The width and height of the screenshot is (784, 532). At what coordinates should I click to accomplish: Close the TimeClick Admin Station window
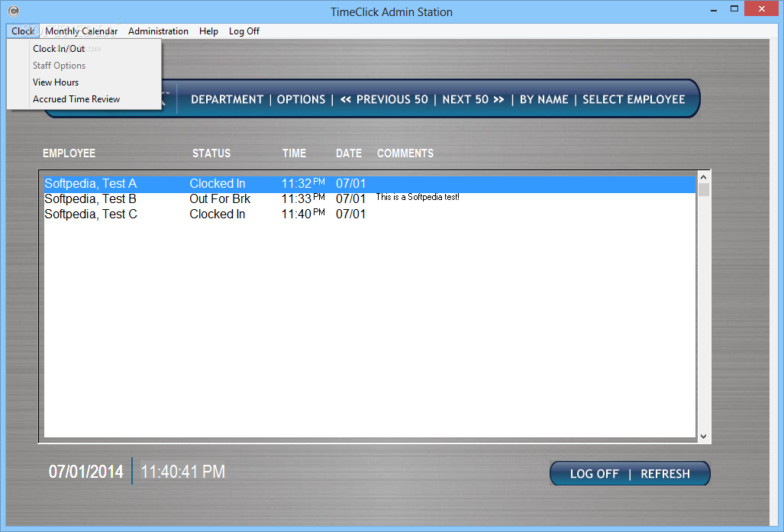[x=762, y=9]
